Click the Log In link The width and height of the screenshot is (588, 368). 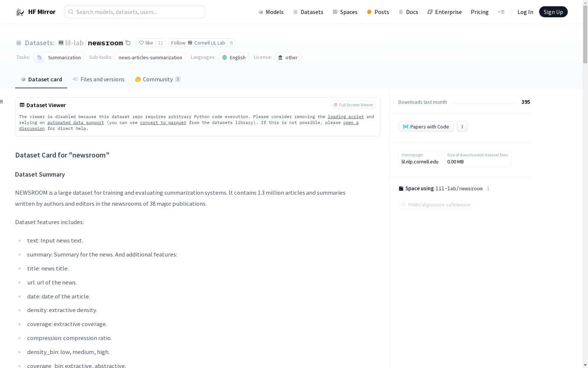(x=525, y=12)
